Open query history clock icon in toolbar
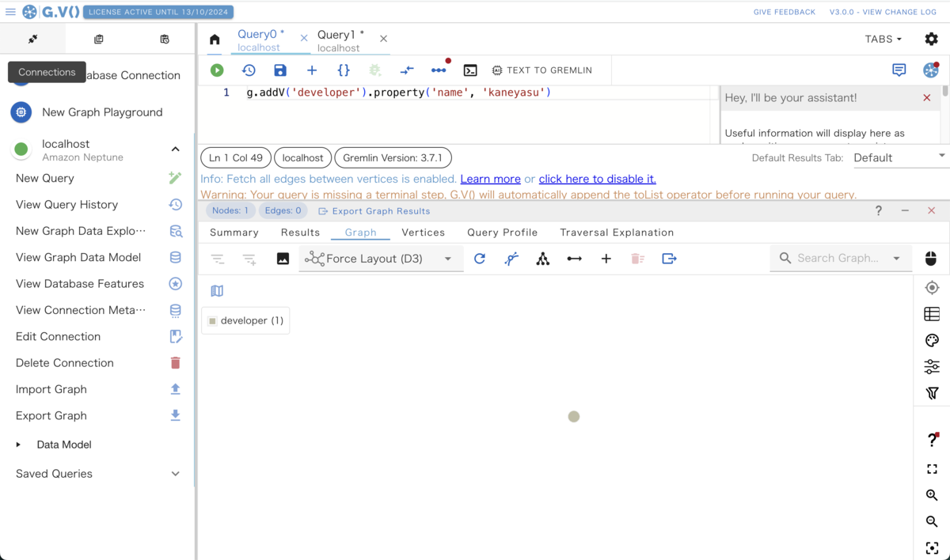The image size is (950, 560). coord(249,70)
